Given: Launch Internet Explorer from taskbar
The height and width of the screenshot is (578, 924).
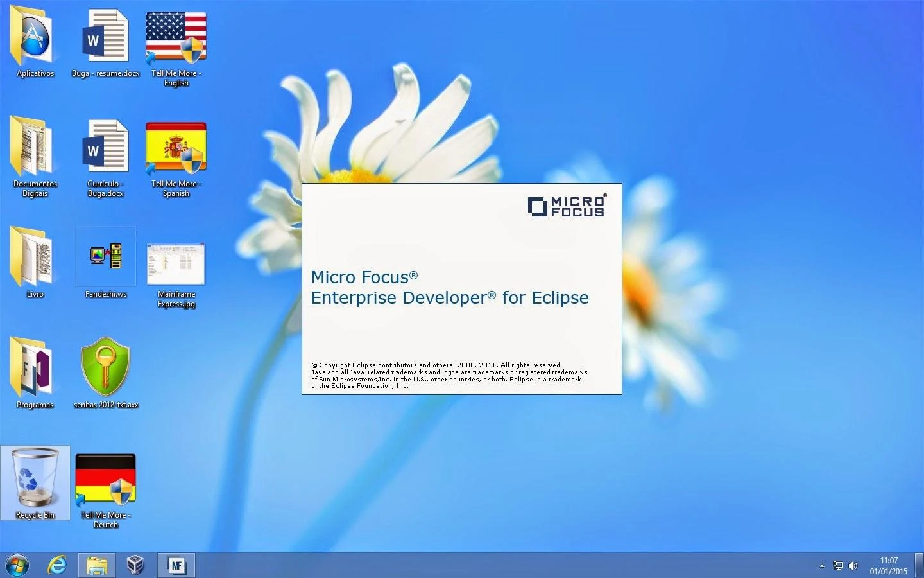Looking at the screenshot, I should [x=57, y=565].
